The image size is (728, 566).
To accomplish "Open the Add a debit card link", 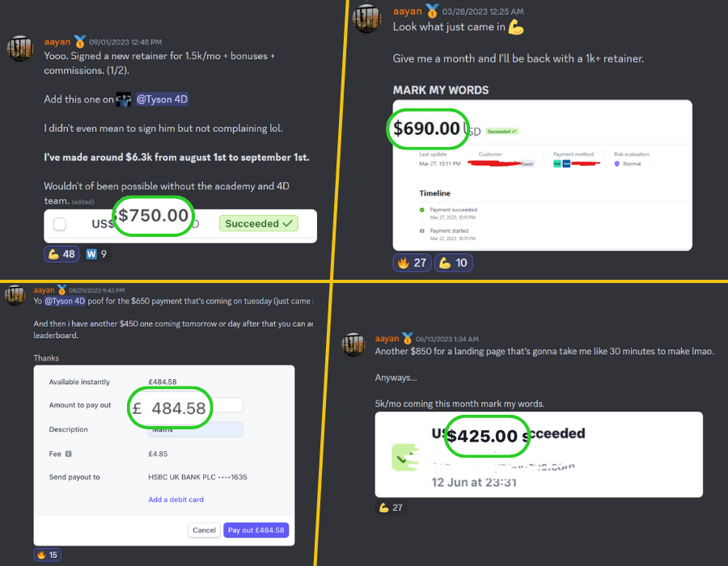I will pyautogui.click(x=176, y=500).
